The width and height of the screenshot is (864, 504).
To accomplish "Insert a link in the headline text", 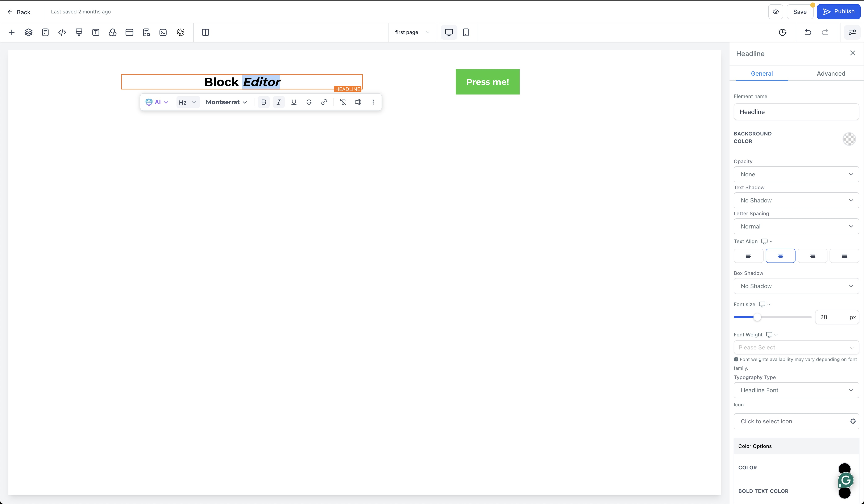I will click(x=324, y=102).
